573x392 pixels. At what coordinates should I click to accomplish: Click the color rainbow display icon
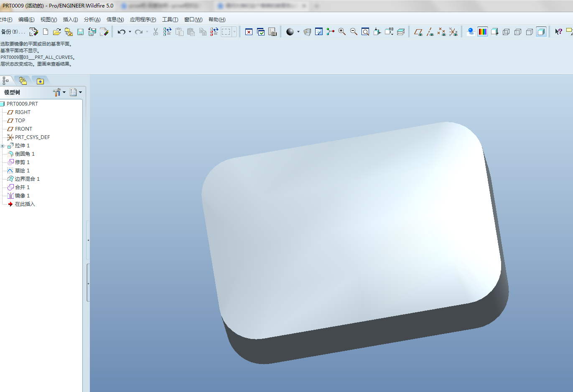(483, 32)
